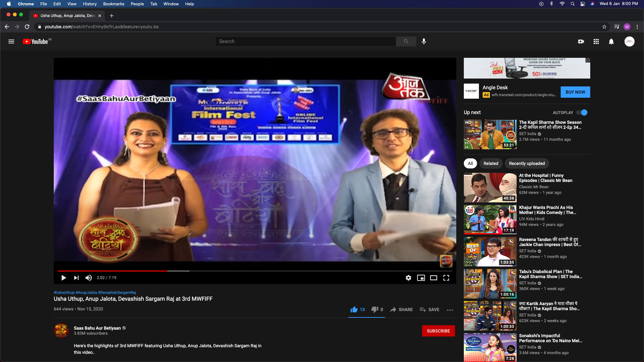Screen dimensions: 644x362
Task: Like the video with thumbs up
Action: pyautogui.click(x=358, y=310)
